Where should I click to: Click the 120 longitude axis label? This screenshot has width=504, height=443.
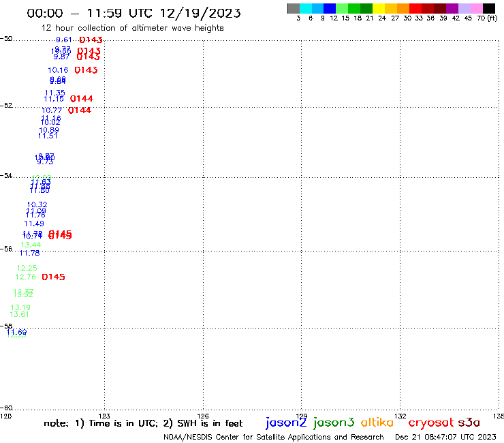point(5,416)
